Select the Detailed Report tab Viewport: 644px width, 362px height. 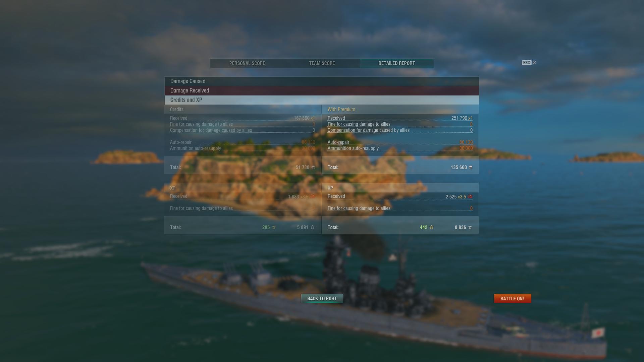click(397, 63)
